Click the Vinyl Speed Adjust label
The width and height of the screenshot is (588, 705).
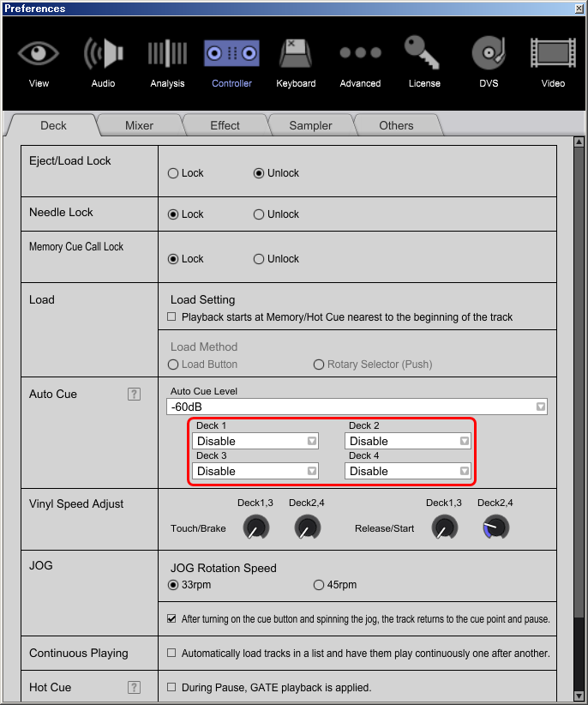[x=76, y=504]
